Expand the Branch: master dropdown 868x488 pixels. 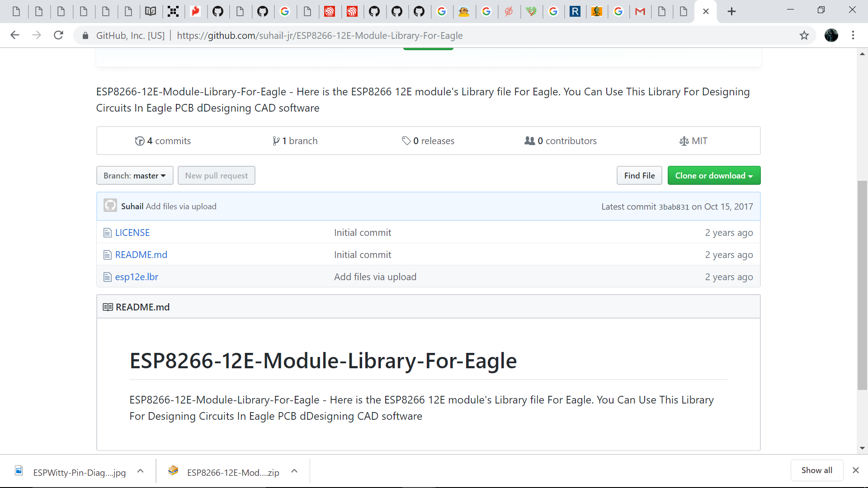click(x=135, y=176)
